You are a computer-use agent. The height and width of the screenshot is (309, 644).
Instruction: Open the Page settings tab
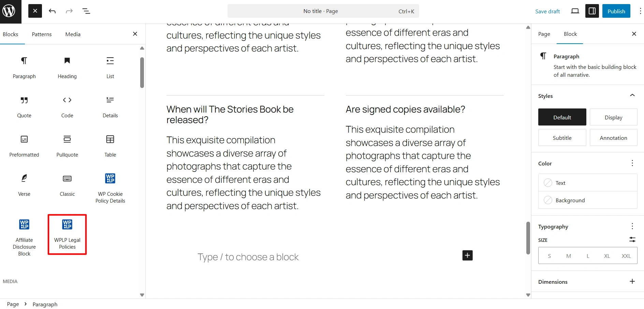(x=544, y=34)
